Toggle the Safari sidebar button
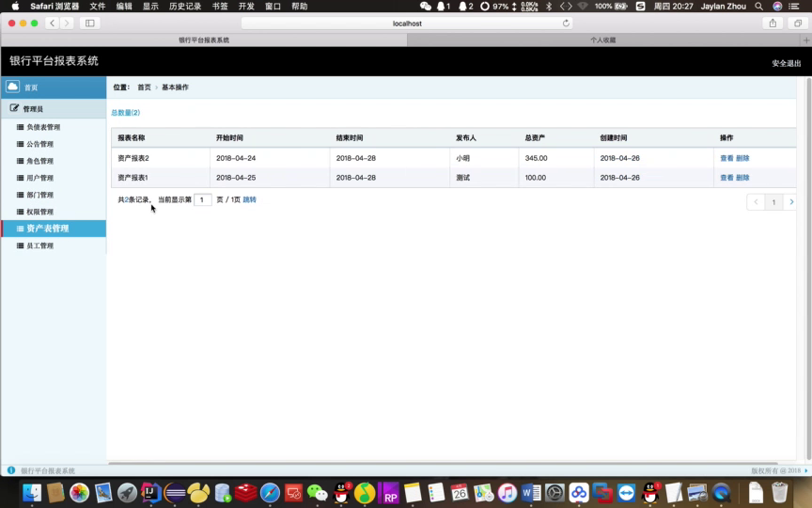The width and height of the screenshot is (812, 508). click(89, 23)
